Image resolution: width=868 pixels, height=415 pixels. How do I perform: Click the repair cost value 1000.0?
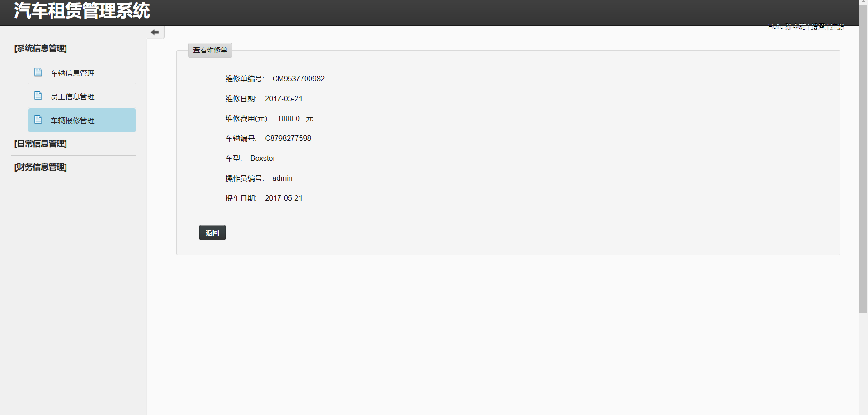coord(288,118)
